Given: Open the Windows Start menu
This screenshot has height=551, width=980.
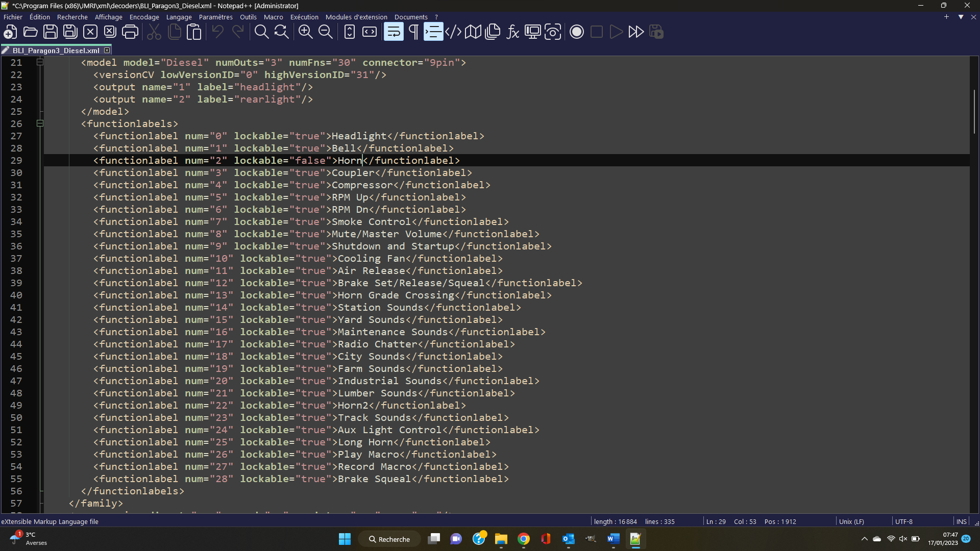Looking at the screenshot, I should (345, 539).
